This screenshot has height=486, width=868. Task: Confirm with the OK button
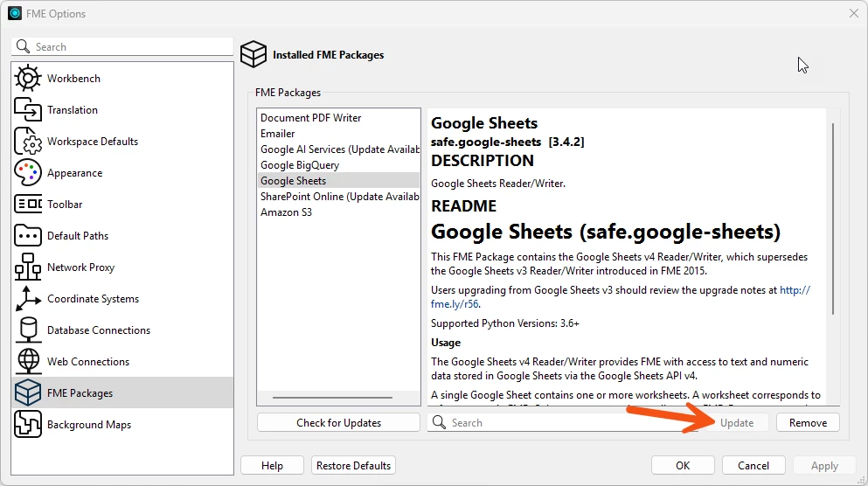pyautogui.click(x=683, y=466)
